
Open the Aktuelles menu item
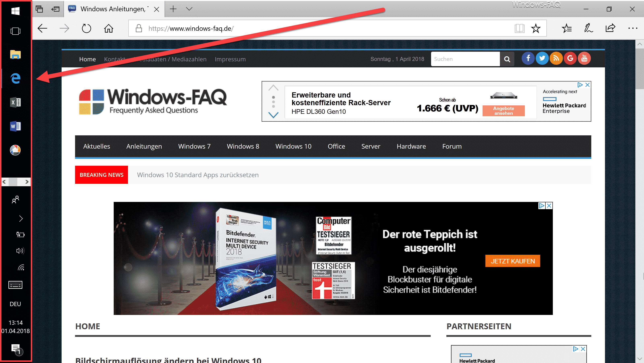[97, 146]
